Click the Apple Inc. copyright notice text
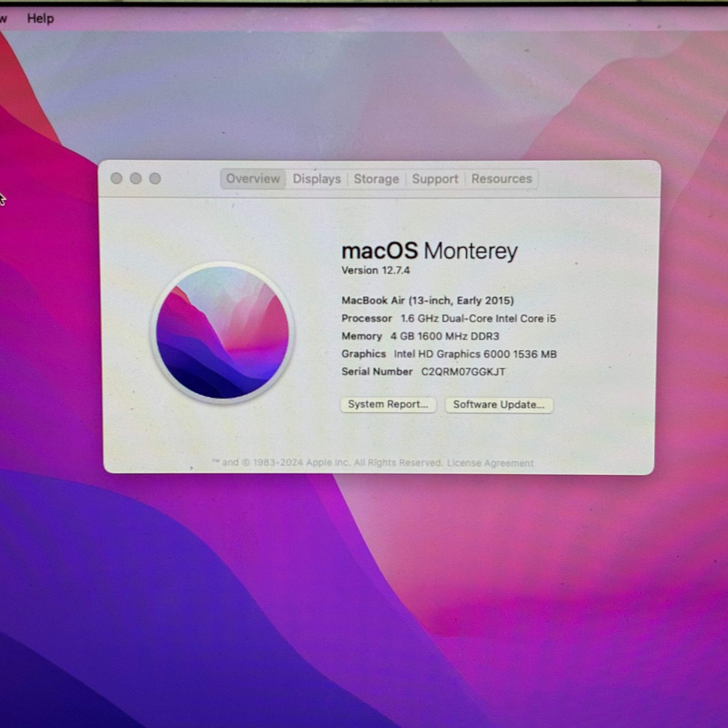Screen dimensions: 728x728 [328, 463]
